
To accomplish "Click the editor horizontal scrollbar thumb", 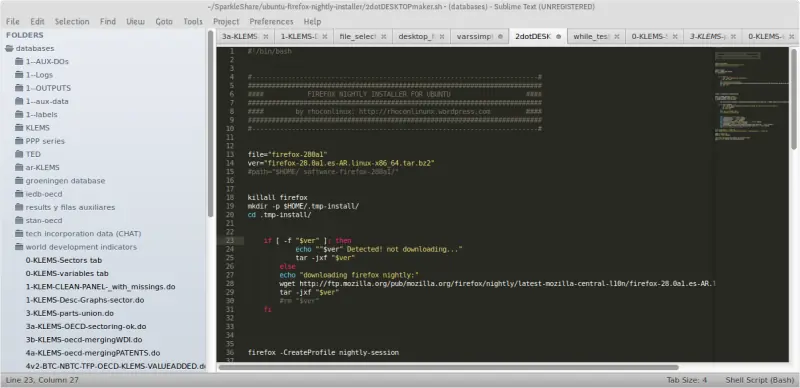I will (448, 367).
